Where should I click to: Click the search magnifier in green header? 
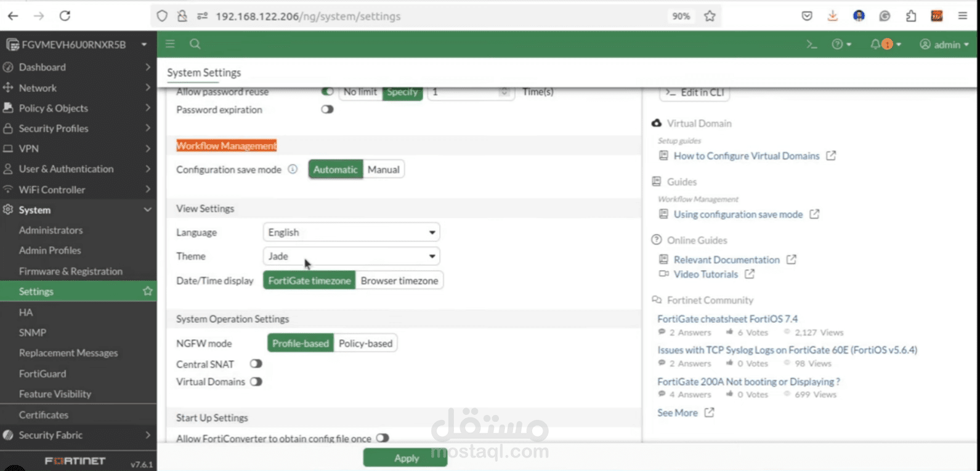195,44
